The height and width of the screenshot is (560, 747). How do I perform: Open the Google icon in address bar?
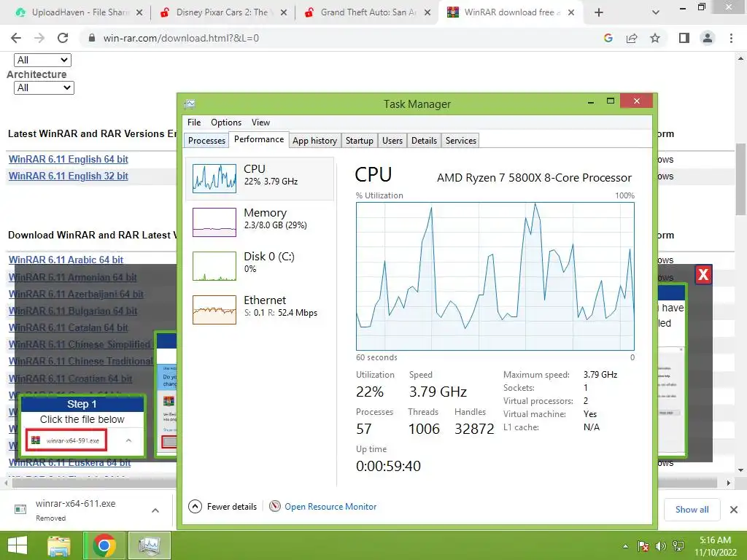608,38
